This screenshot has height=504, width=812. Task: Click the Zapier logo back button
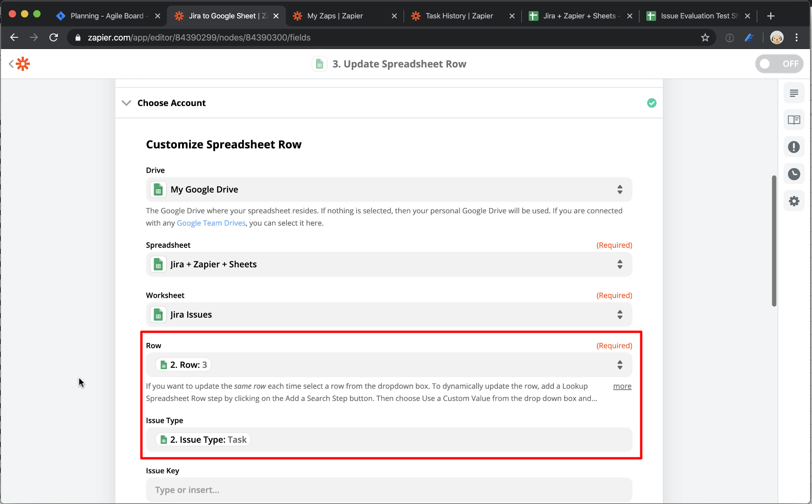point(19,64)
